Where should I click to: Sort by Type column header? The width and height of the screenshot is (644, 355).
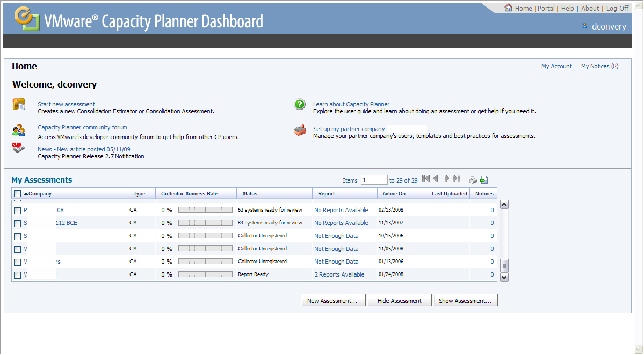(x=139, y=193)
